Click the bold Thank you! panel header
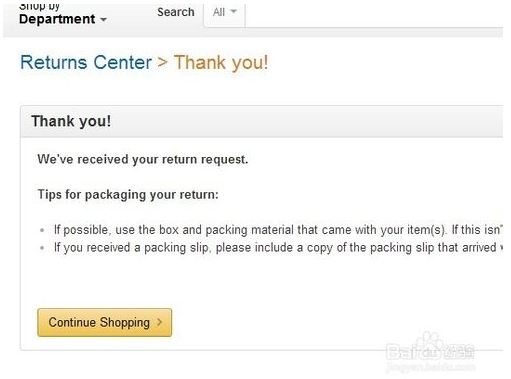This screenshot has height=379, width=511. (71, 121)
